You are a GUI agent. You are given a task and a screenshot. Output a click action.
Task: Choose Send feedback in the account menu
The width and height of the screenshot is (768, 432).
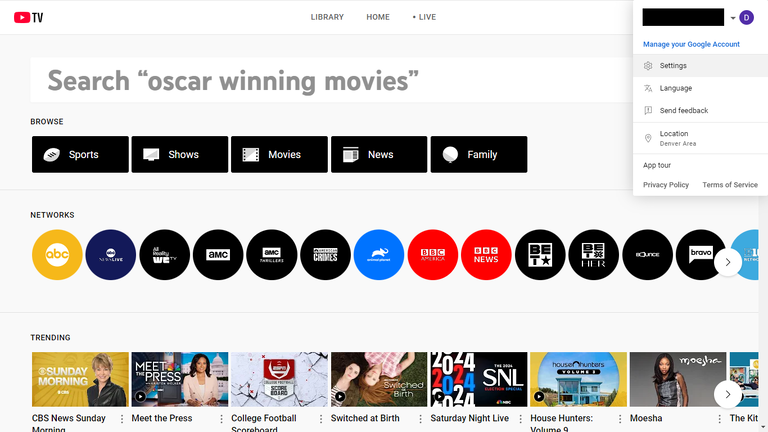(700, 110)
